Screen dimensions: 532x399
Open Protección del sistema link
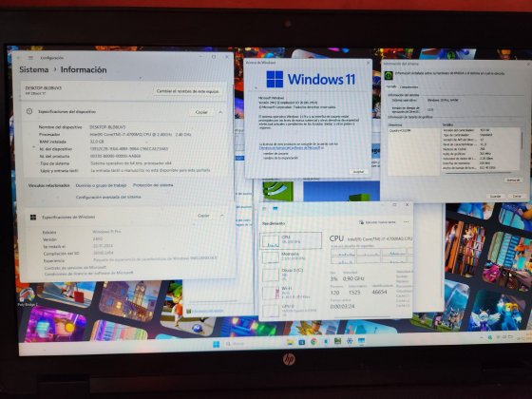tap(153, 185)
